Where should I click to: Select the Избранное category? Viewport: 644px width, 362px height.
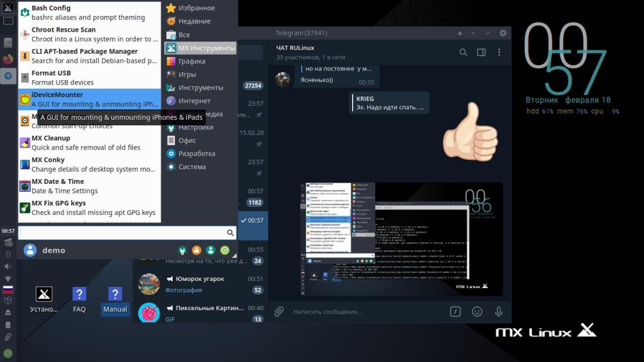[200, 8]
